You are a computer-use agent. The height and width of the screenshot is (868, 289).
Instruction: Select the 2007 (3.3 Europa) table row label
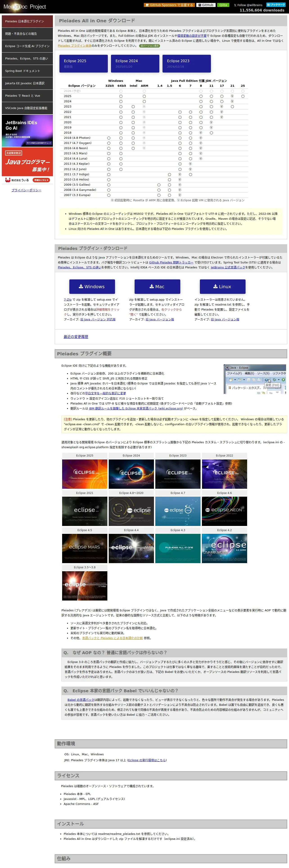coord(77,195)
